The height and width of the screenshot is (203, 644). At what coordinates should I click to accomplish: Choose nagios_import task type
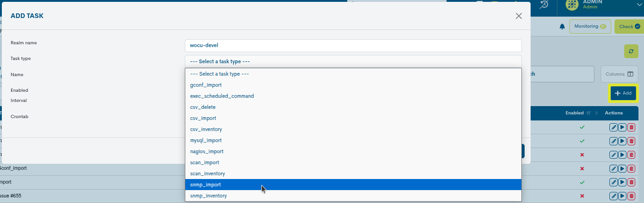[353, 151]
